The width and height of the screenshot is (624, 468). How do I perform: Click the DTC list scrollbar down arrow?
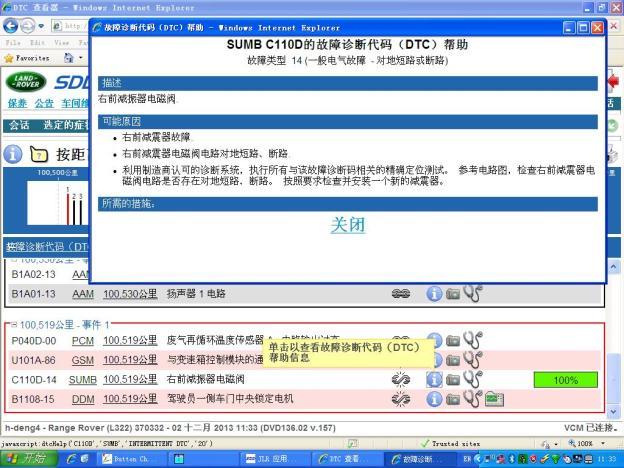(x=613, y=411)
